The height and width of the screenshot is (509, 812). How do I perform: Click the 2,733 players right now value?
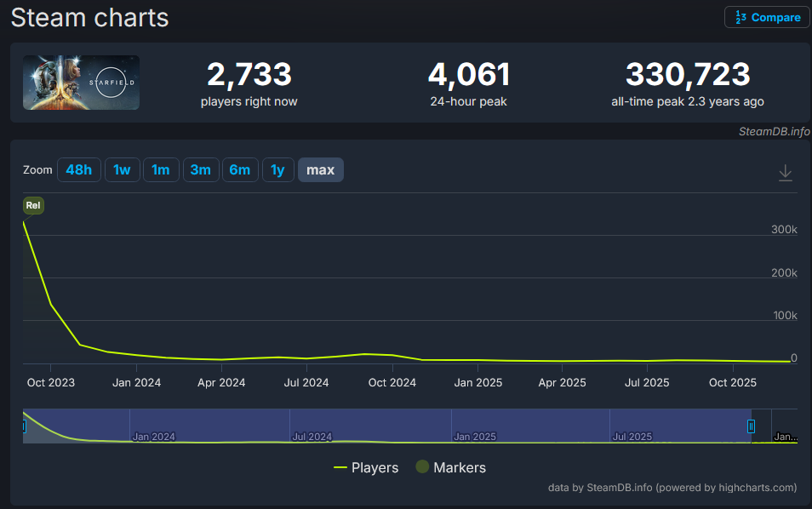(x=249, y=74)
